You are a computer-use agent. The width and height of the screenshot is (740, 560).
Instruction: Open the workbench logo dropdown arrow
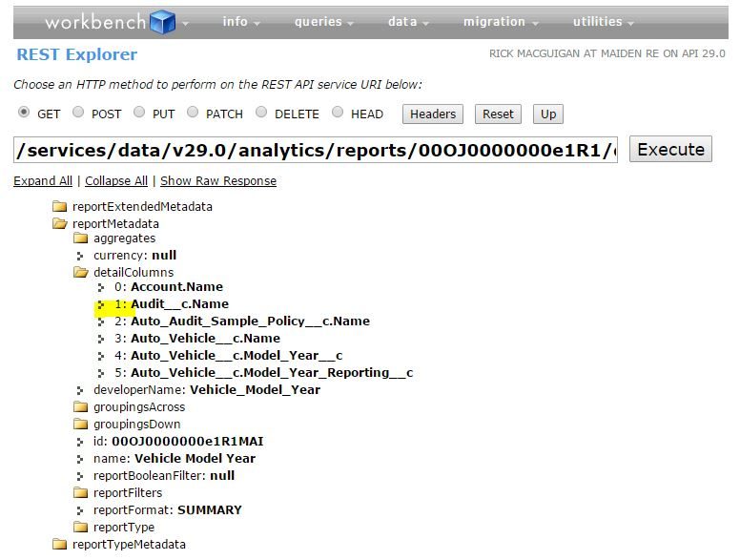(185, 23)
